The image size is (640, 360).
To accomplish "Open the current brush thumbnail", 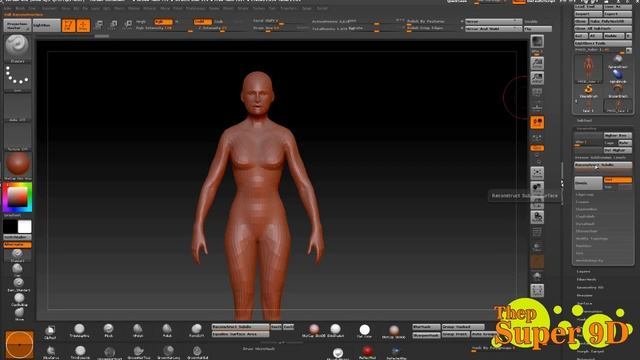I will pos(17,47).
